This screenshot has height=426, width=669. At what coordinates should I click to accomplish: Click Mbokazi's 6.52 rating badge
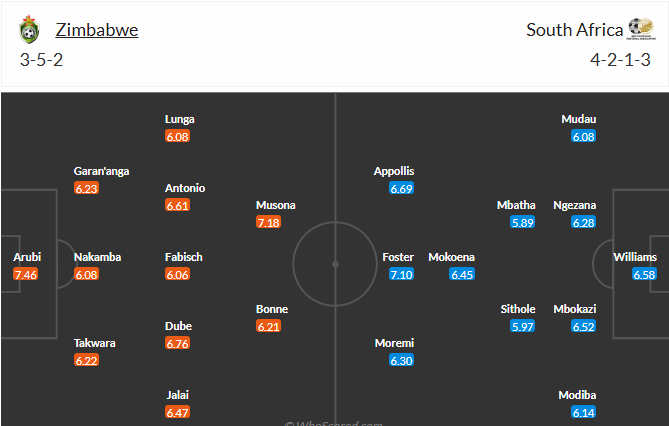(584, 326)
